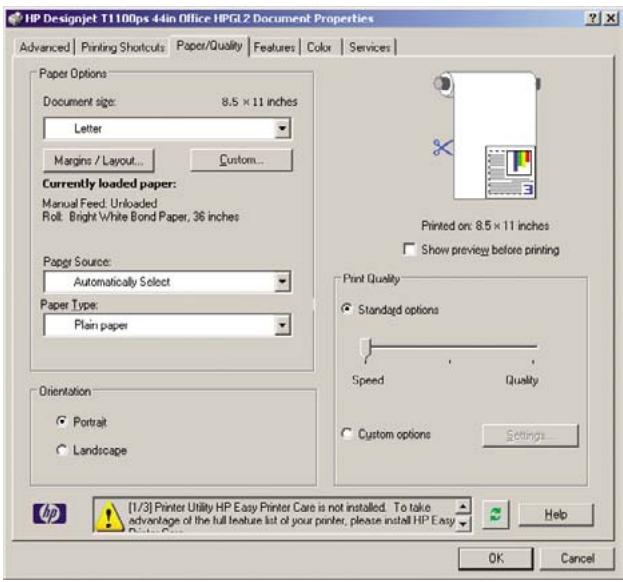Open Help for this dialog
This screenshot has width=623, height=582.
coord(556,514)
